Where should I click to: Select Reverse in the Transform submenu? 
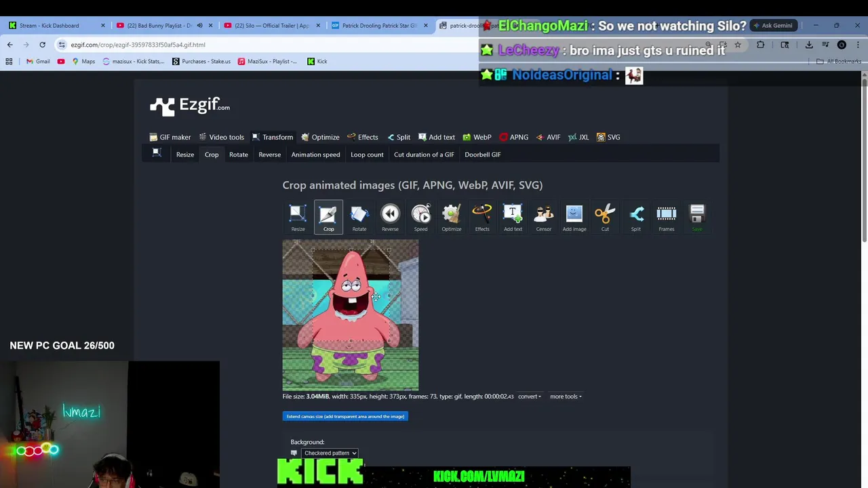[x=269, y=155]
